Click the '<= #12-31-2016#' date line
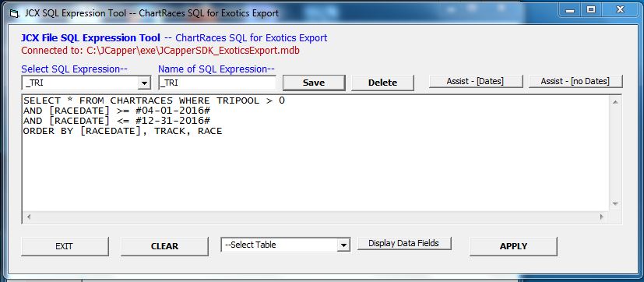Image resolution: width=644 pixels, height=282 pixels. 117,121
